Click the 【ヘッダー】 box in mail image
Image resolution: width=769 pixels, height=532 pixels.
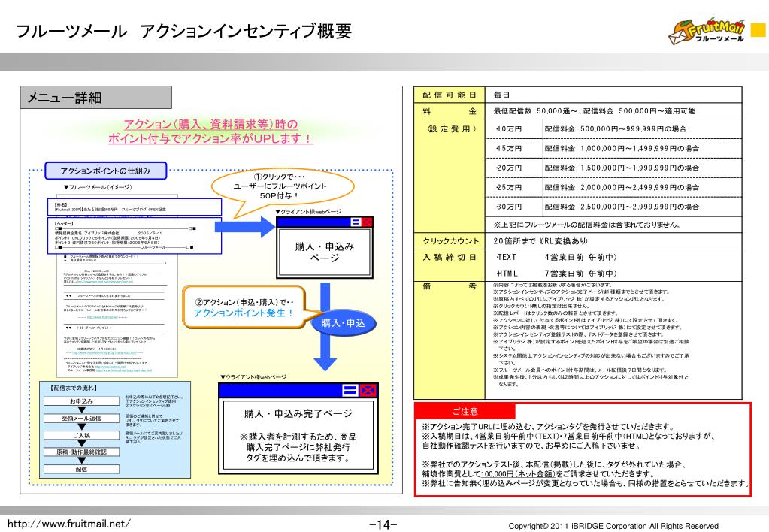tap(135, 236)
